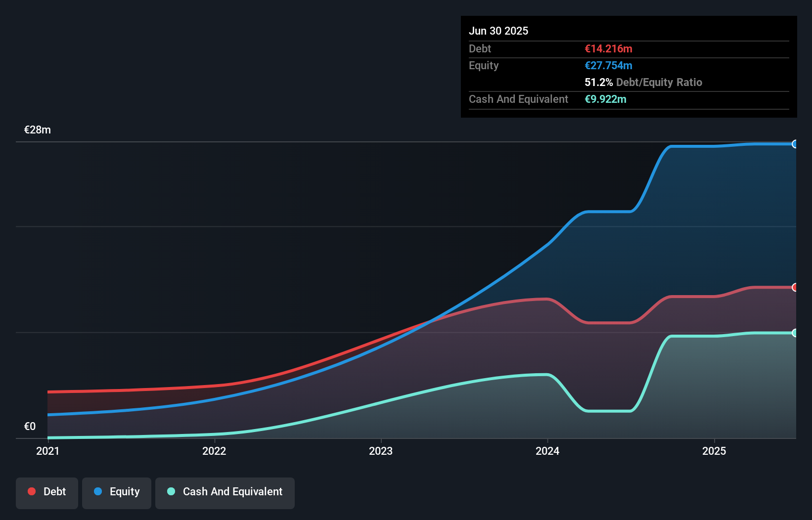This screenshot has width=812, height=520.
Task: Select the 2024 year label on the axis
Action: tap(547, 451)
